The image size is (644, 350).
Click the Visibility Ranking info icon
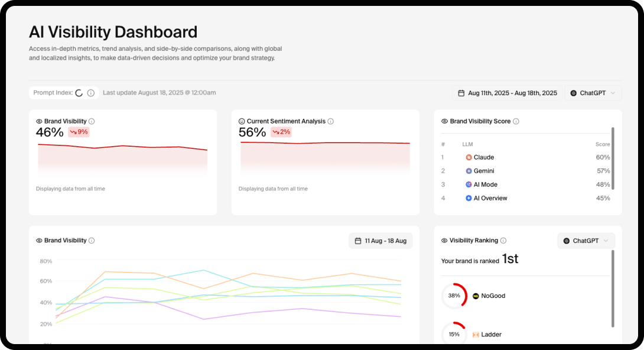click(x=503, y=241)
